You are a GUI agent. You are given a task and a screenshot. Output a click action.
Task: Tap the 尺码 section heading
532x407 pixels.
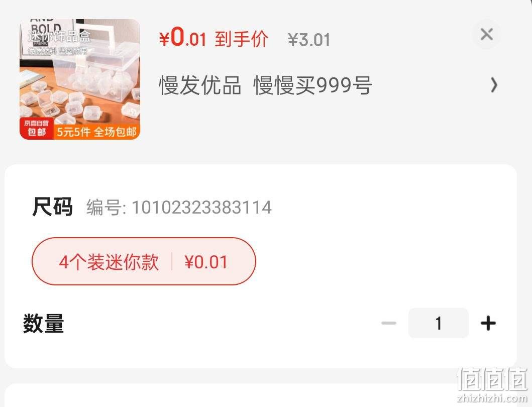[52, 207]
